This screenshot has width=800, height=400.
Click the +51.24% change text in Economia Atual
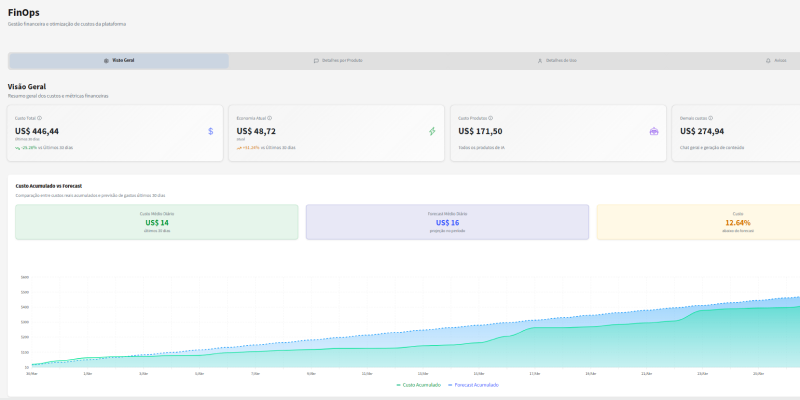(251, 148)
